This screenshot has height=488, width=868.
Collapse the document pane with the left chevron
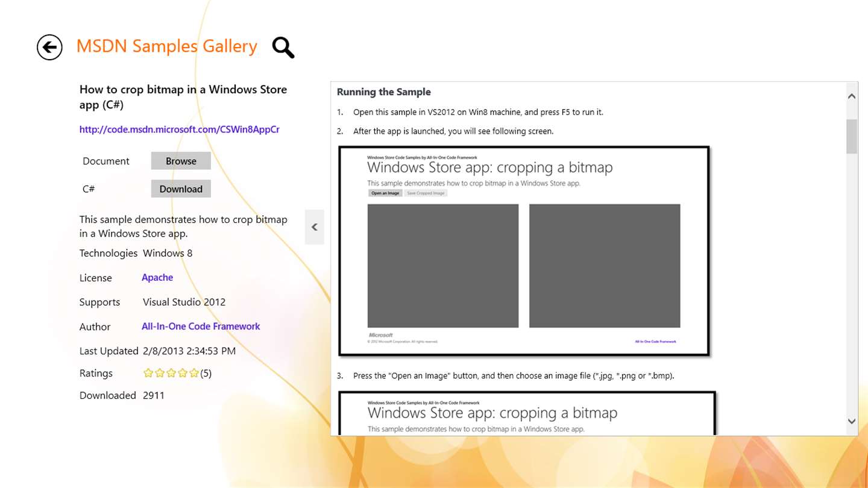(315, 227)
